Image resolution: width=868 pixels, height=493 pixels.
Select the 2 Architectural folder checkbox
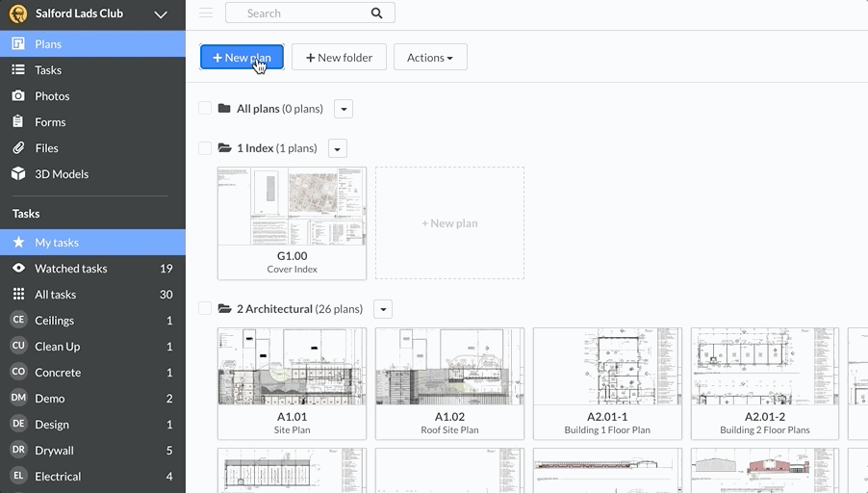coord(205,309)
